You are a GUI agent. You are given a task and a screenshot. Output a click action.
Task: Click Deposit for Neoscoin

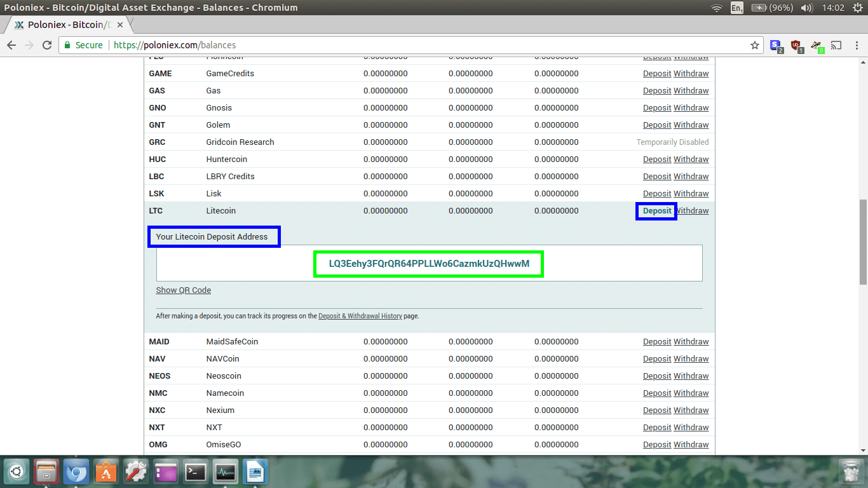(x=657, y=376)
